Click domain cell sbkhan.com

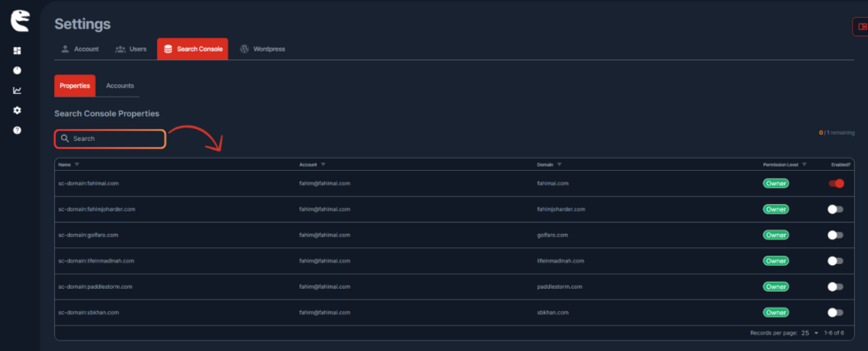tap(553, 313)
